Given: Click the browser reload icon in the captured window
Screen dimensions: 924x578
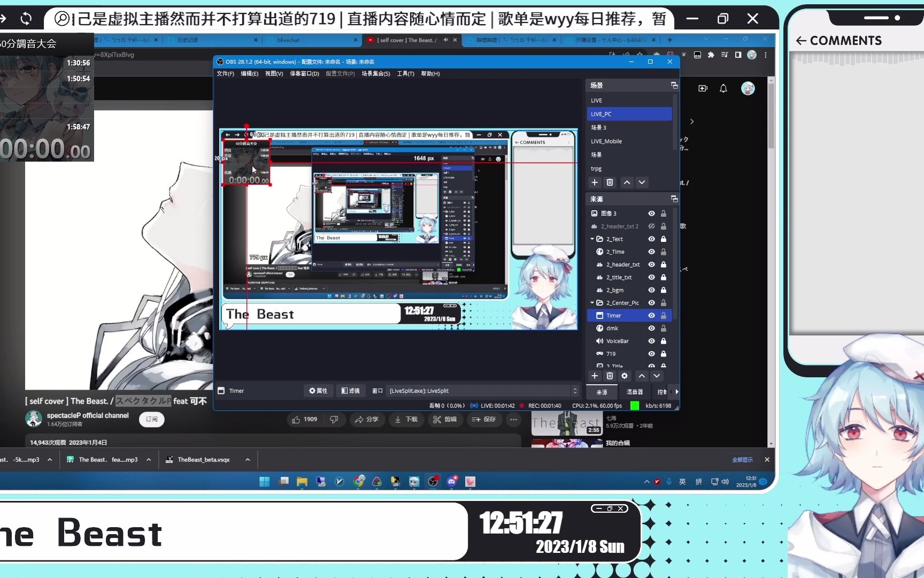Looking at the screenshot, I should [x=26, y=19].
